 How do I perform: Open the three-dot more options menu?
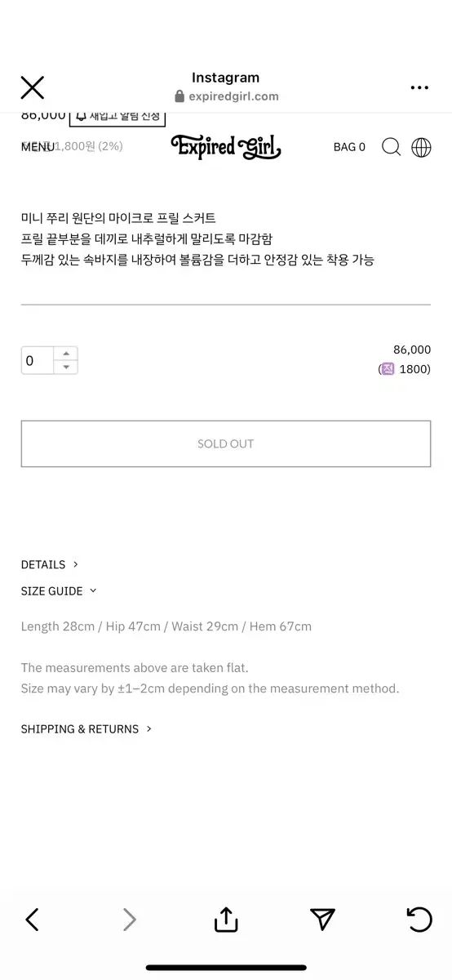click(419, 87)
